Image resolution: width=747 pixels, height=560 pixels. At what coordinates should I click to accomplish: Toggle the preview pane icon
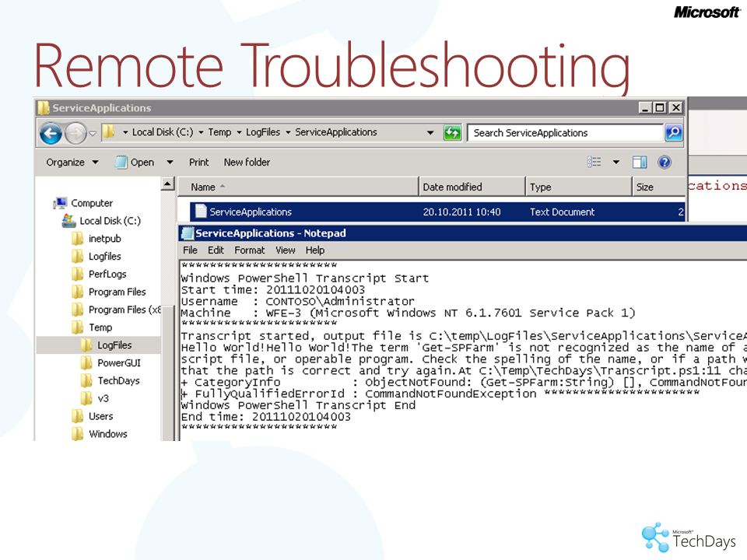coord(640,163)
